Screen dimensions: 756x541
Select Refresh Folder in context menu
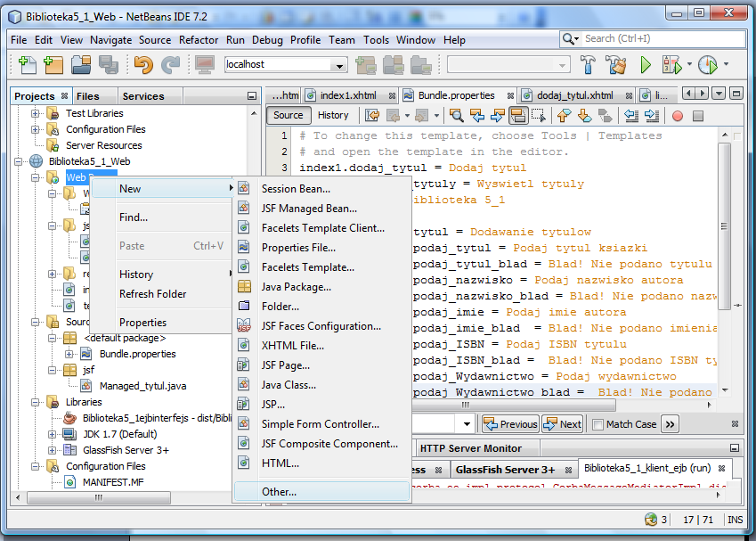click(x=162, y=294)
